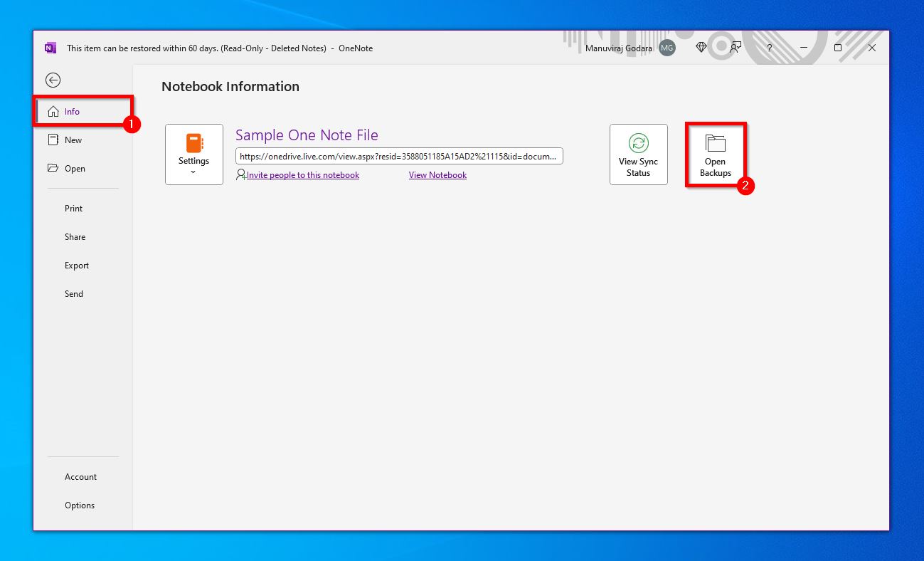
Task: Expand the notebook Settings dropdown
Action: [x=194, y=154]
